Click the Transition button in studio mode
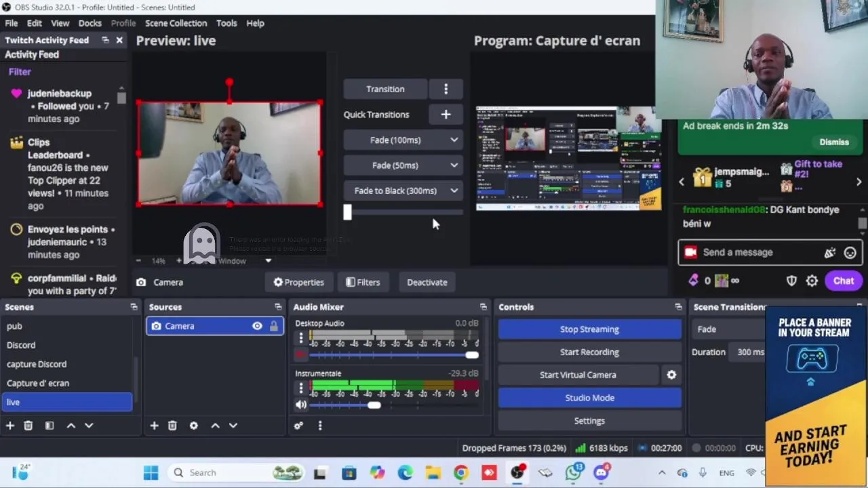The height and width of the screenshot is (488, 868). pyautogui.click(x=385, y=89)
